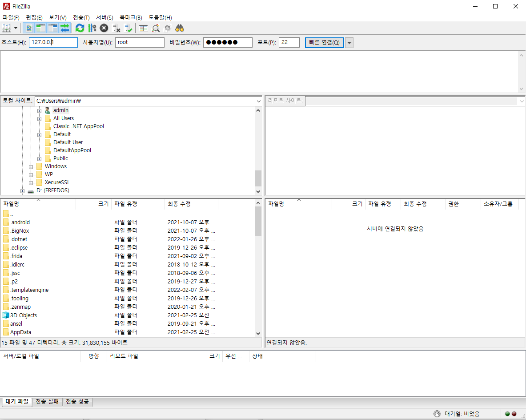The width and height of the screenshot is (526, 420).
Task: Click the local file list scrollbar thumb
Action: point(258,221)
